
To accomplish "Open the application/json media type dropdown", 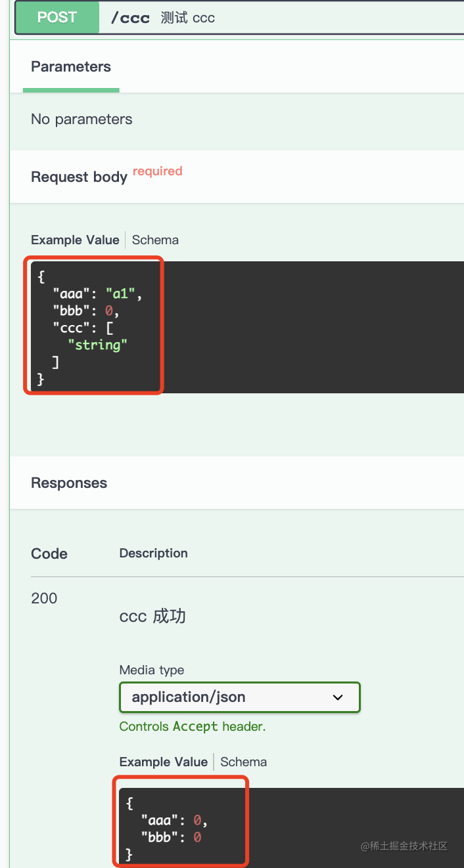I will coord(239,697).
